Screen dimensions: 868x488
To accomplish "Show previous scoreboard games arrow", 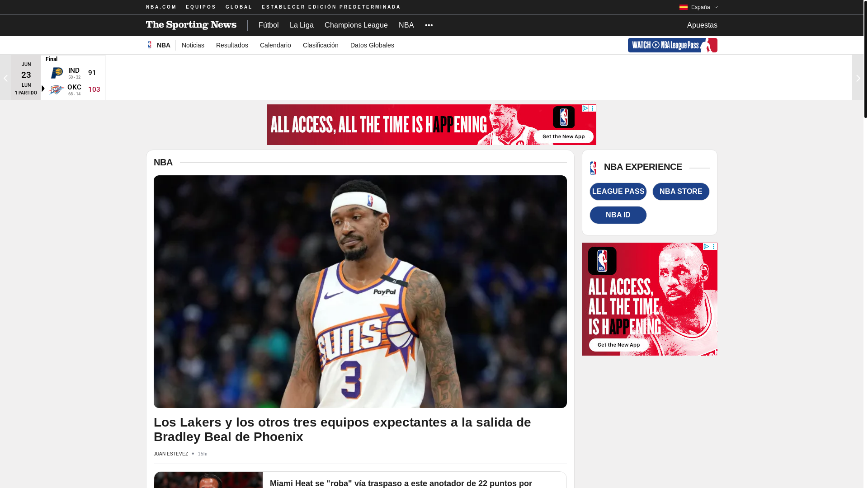I will 5,78.
